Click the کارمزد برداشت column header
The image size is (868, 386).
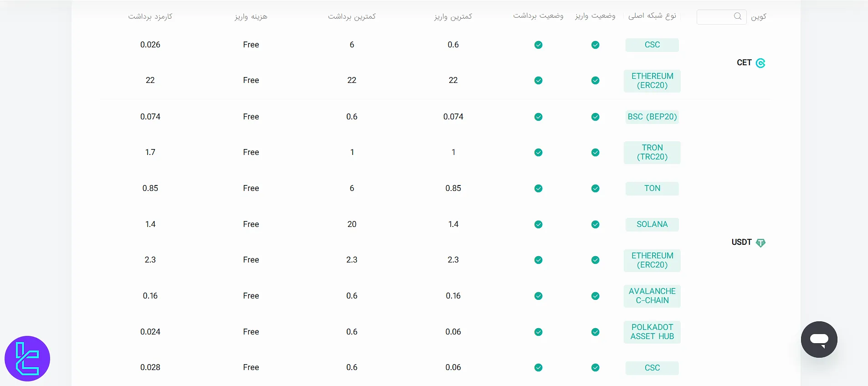point(150,16)
